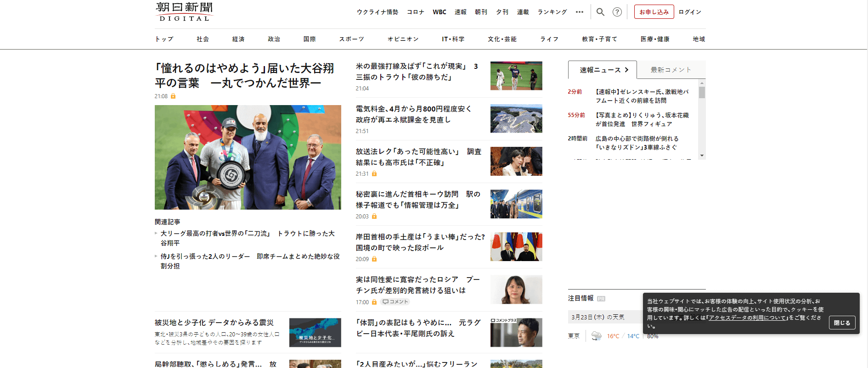Go to the オピニオン section
Image resolution: width=868 pixels, height=368 pixels.
coord(403,39)
